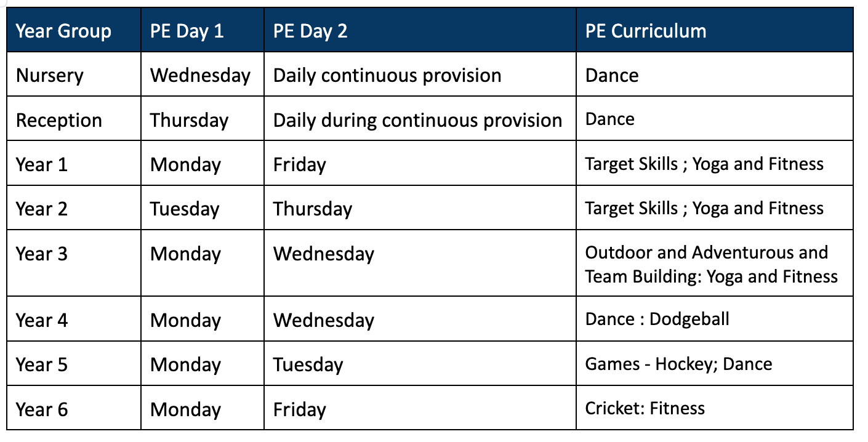Click Nursery's Wednesday cell
The image size is (868, 442).
coord(200,76)
